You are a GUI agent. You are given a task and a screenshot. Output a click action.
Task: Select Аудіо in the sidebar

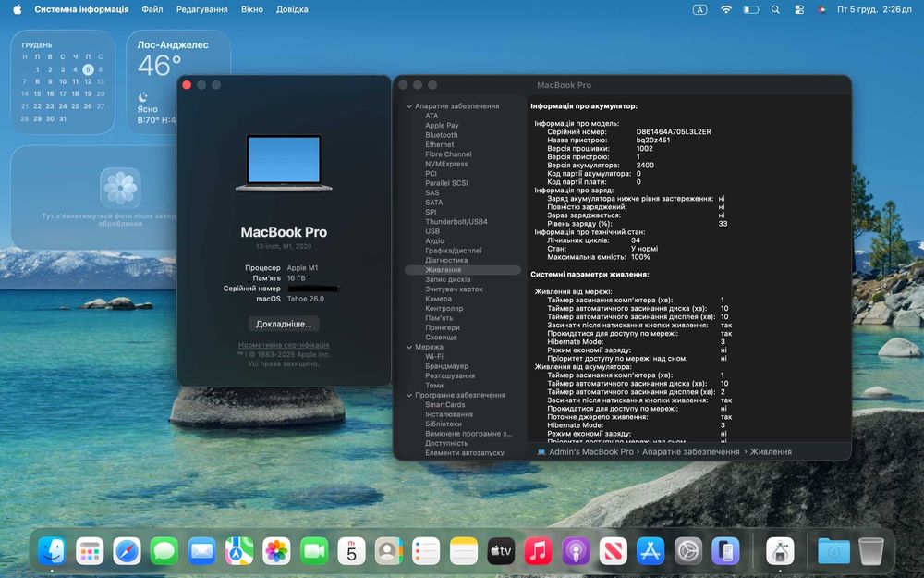tap(434, 240)
